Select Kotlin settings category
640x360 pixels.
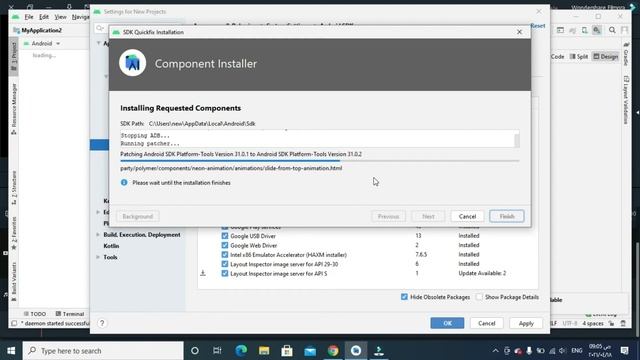(111, 246)
